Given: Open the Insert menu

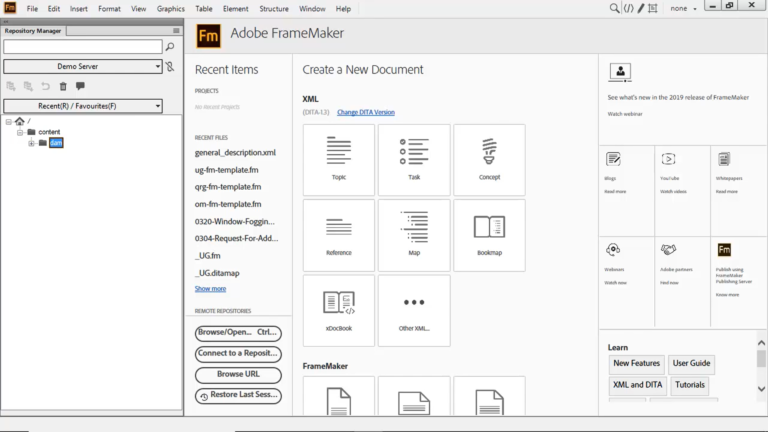Looking at the screenshot, I should point(78,9).
